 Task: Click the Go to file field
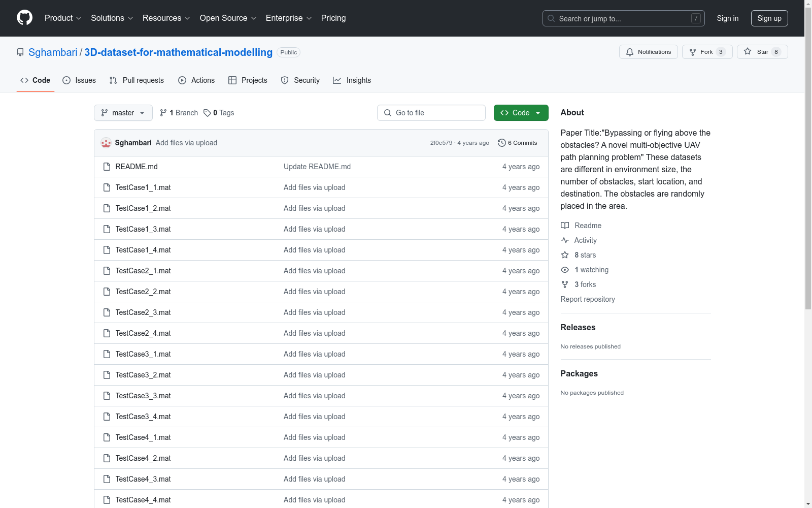(431, 113)
